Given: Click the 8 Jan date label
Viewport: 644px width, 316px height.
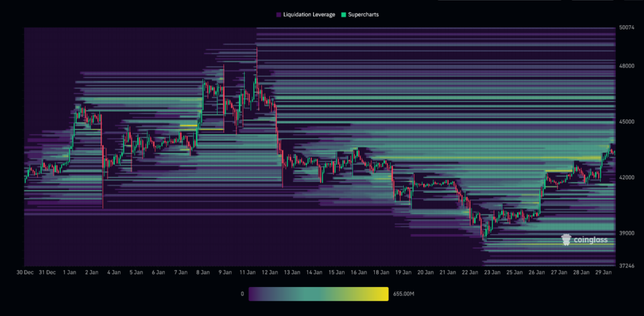Looking at the screenshot, I should (x=203, y=272).
